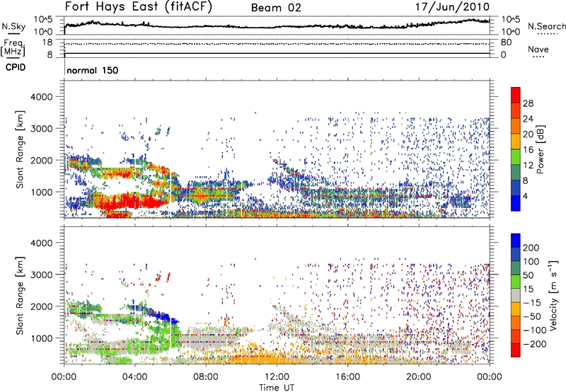Pick the light green 12–16 dB Power segment
The image size is (566, 392).
click(516, 156)
